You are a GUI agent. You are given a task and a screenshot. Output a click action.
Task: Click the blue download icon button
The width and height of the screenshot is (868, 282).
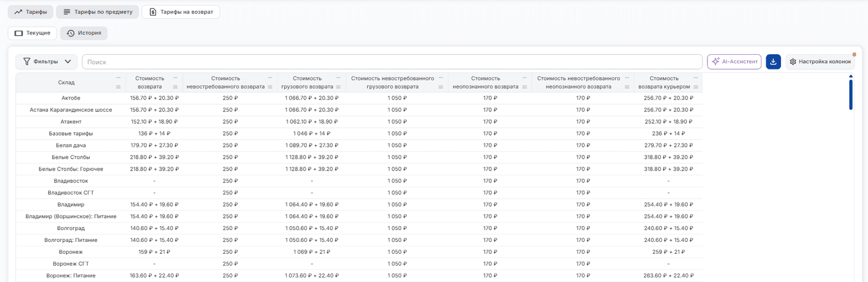pos(773,62)
